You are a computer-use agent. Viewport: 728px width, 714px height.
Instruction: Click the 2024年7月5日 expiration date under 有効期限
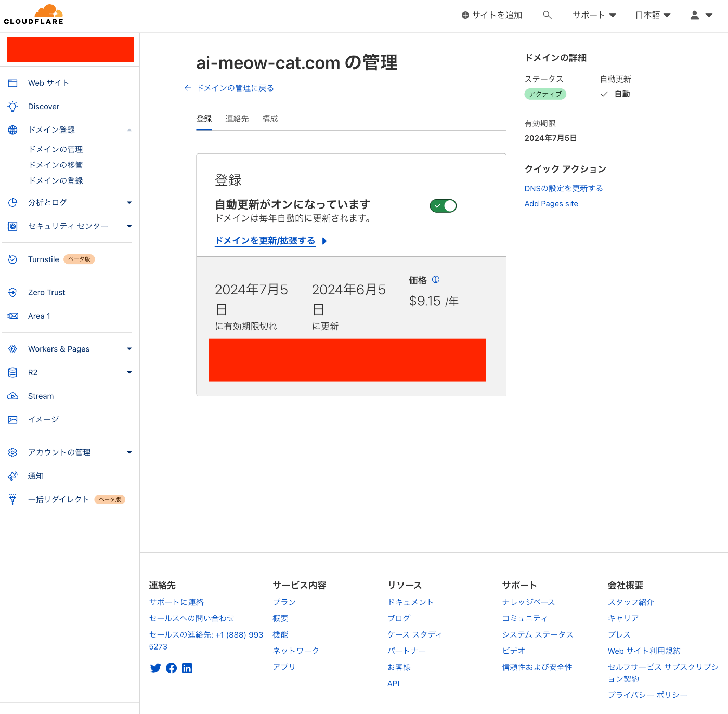[551, 138]
